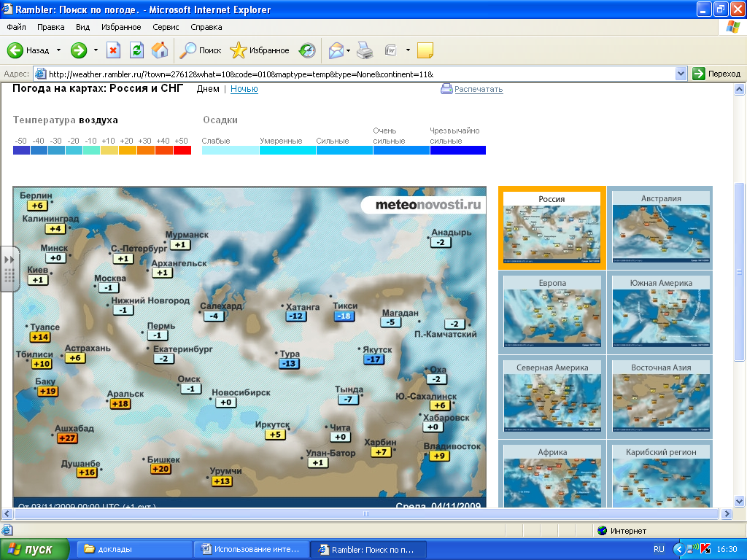Viewport: 747px width, 560px height.
Task: Open the Back button history dropdown
Action: point(58,50)
